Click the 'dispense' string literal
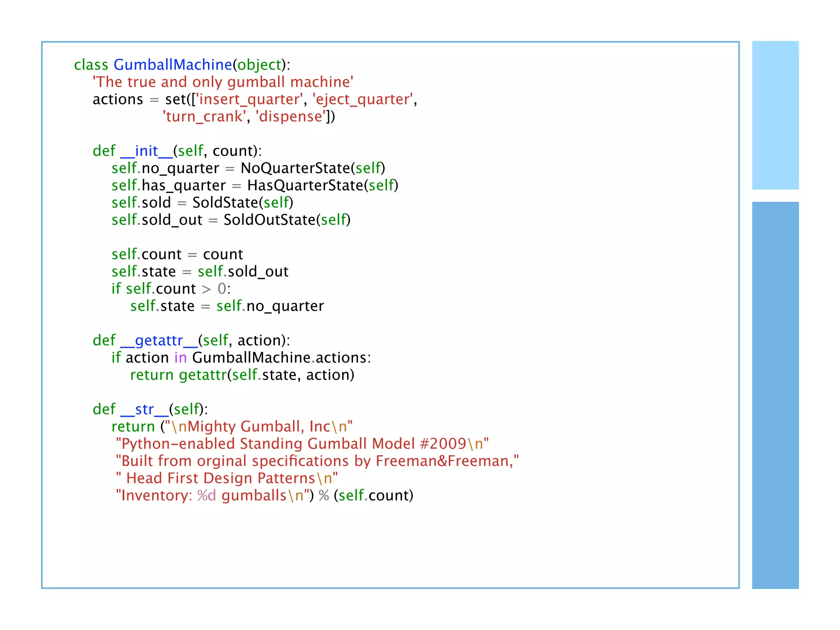 pos(291,116)
